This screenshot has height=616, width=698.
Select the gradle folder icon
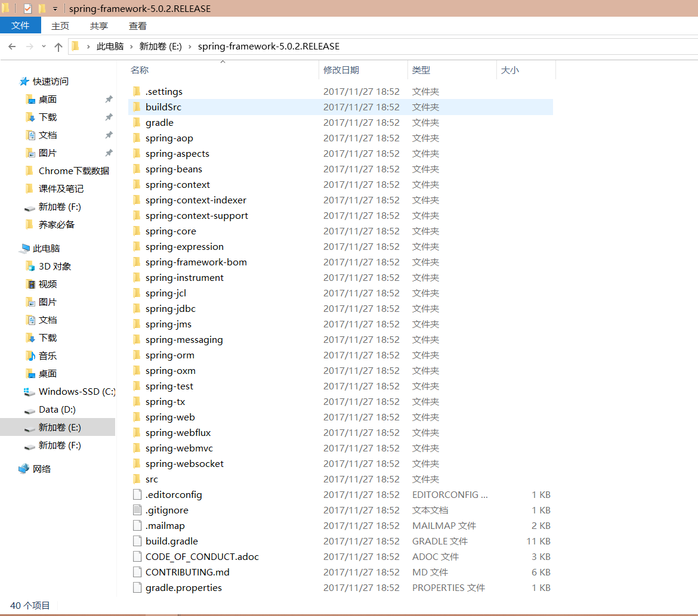pos(137,122)
